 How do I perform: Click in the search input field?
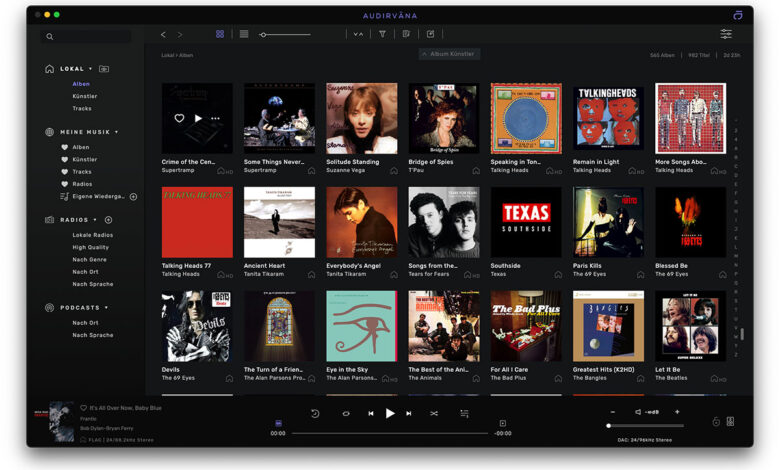coord(86,36)
